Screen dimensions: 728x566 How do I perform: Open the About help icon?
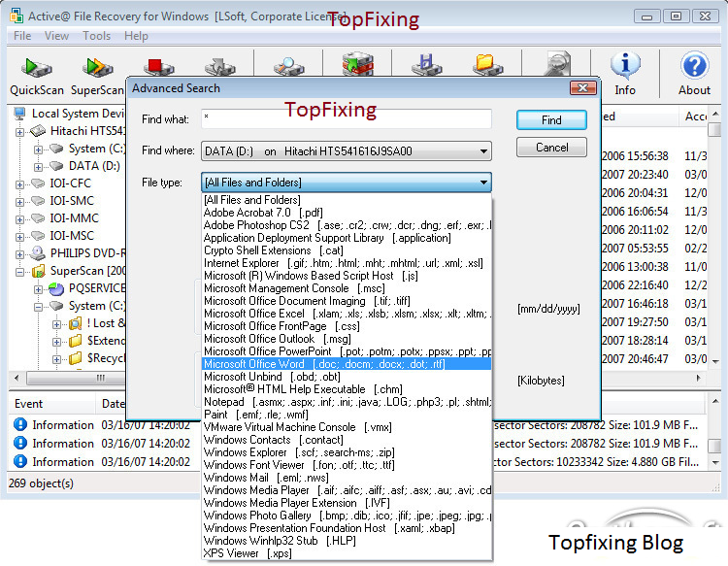[x=694, y=74]
